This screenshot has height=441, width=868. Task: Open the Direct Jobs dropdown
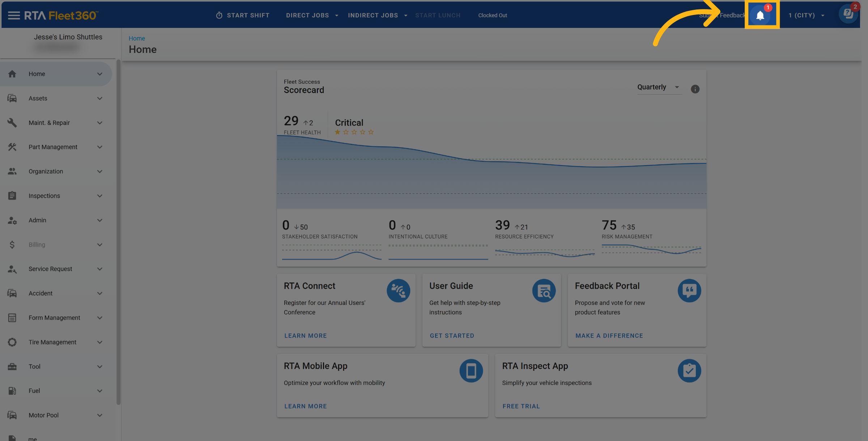(312, 15)
